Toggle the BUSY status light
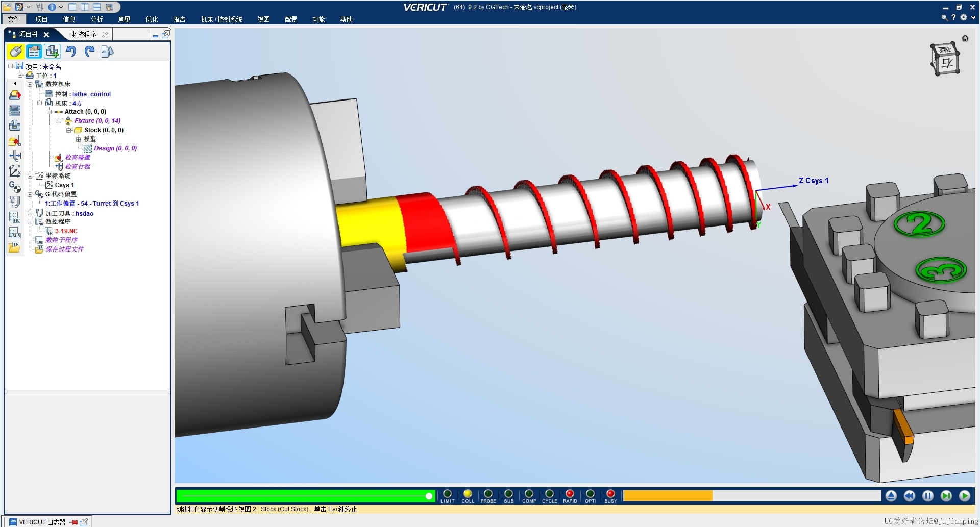 coord(610,494)
